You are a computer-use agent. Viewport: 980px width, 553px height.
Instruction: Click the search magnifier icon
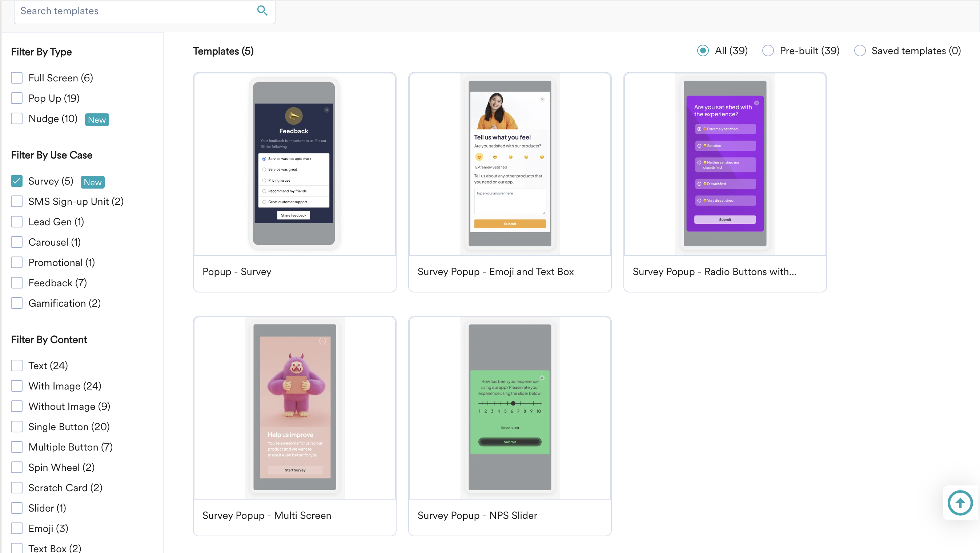(x=262, y=11)
